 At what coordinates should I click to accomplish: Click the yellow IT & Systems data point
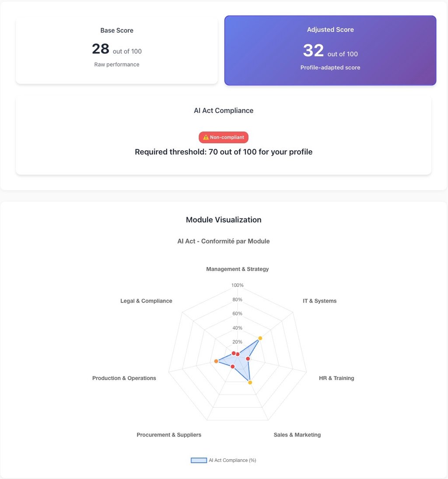coord(260,338)
